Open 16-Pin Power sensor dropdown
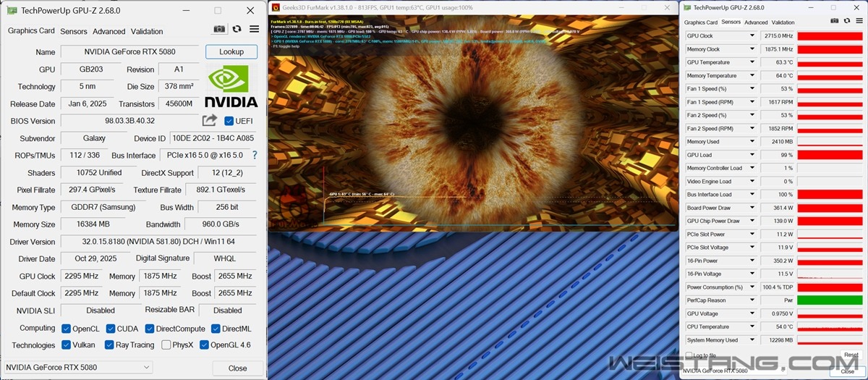The width and height of the screenshot is (868, 380). [752, 261]
